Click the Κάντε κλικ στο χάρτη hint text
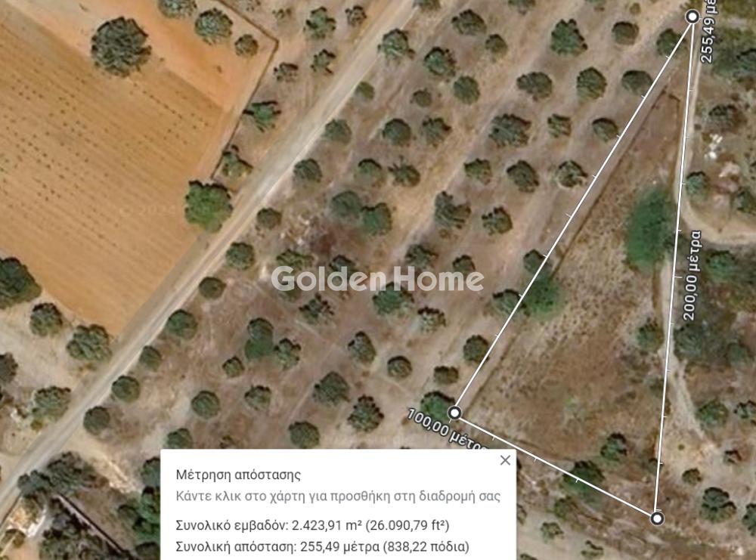The height and width of the screenshot is (560, 756). point(338,496)
